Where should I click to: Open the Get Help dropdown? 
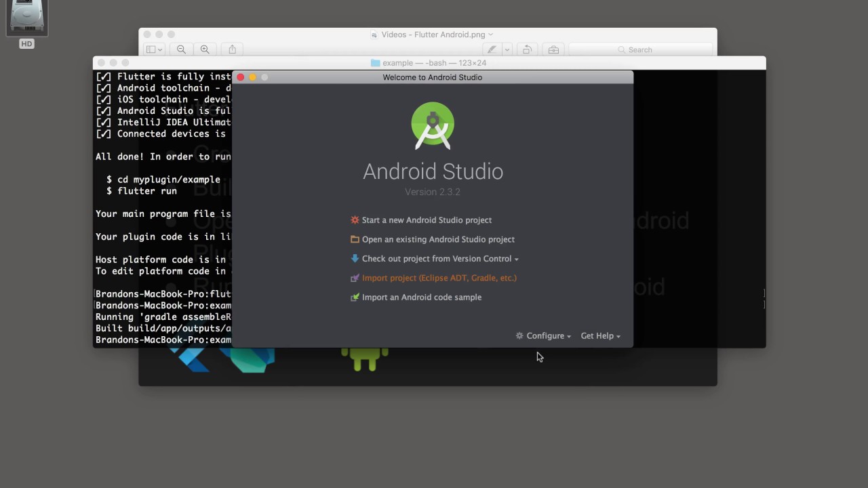tap(600, 336)
